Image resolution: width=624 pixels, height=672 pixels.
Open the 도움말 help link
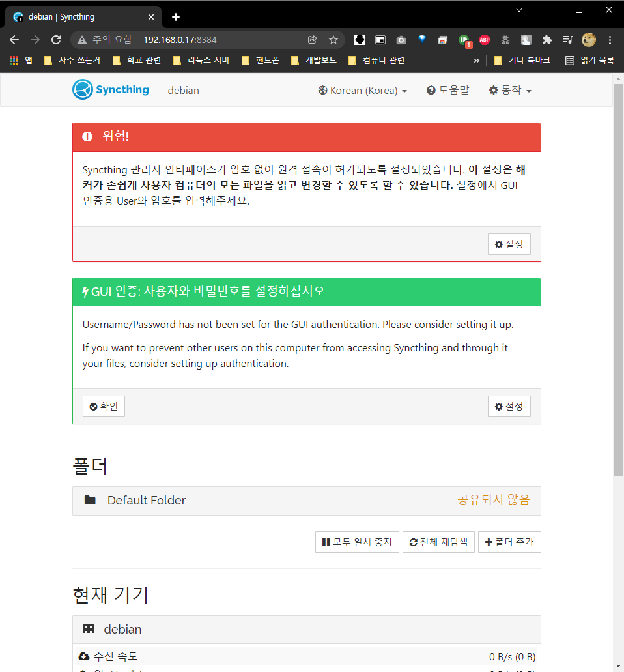[x=447, y=90]
